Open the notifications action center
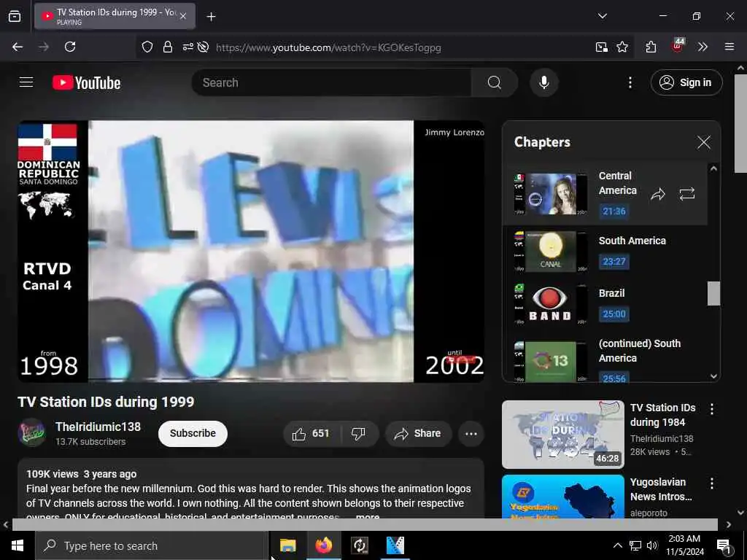 (724, 546)
